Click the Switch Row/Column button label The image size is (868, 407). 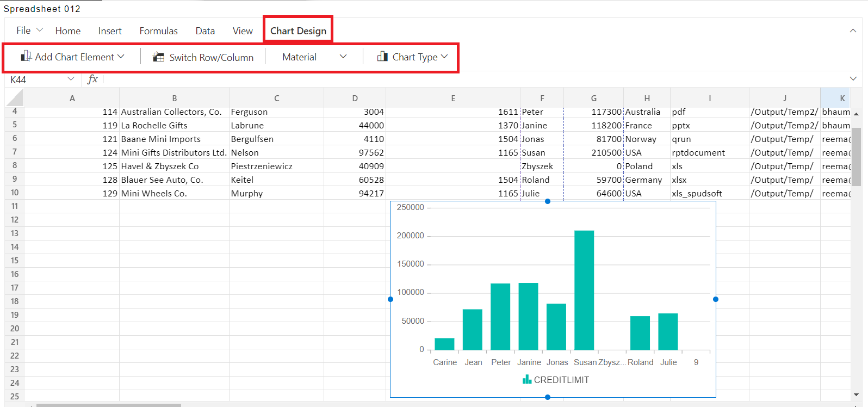point(211,57)
